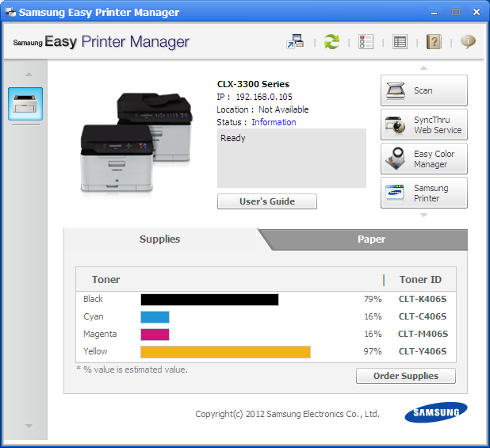Open the alert settings list icon
This screenshot has height=448, width=490.
[x=366, y=41]
